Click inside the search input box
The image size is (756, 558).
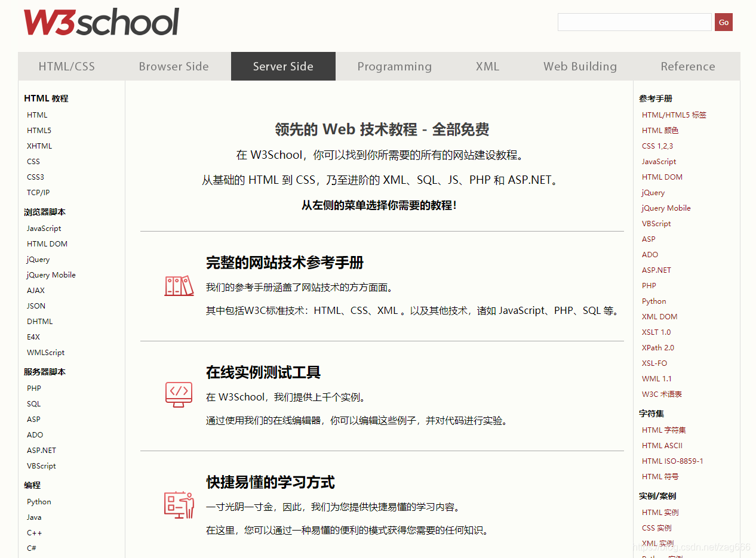point(634,22)
